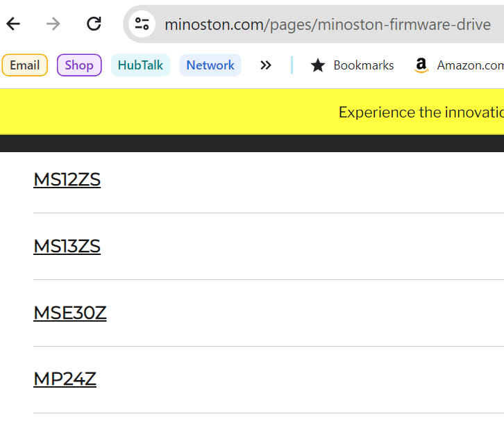Screen dimensions: 504x421
Task: Open the MS13ZS firmware link
Action: (x=67, y=247)
